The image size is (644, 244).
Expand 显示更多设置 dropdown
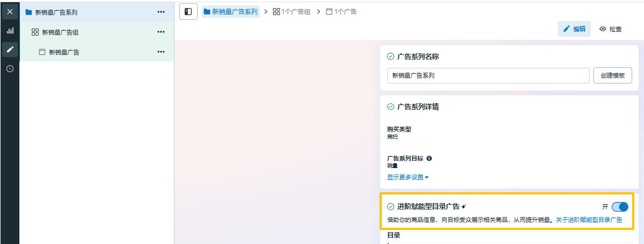(x=408, y=177)
